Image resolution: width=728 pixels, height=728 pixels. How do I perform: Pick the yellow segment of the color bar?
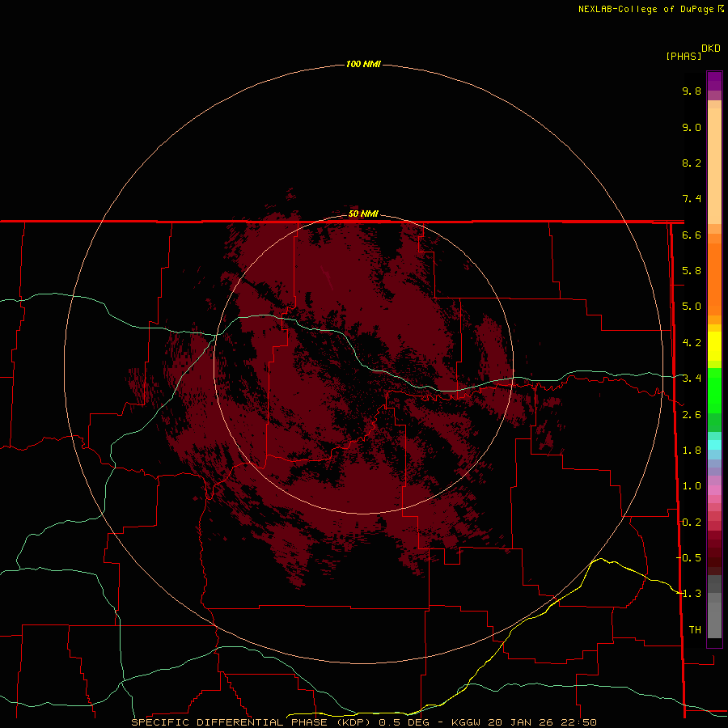[714, 345]
